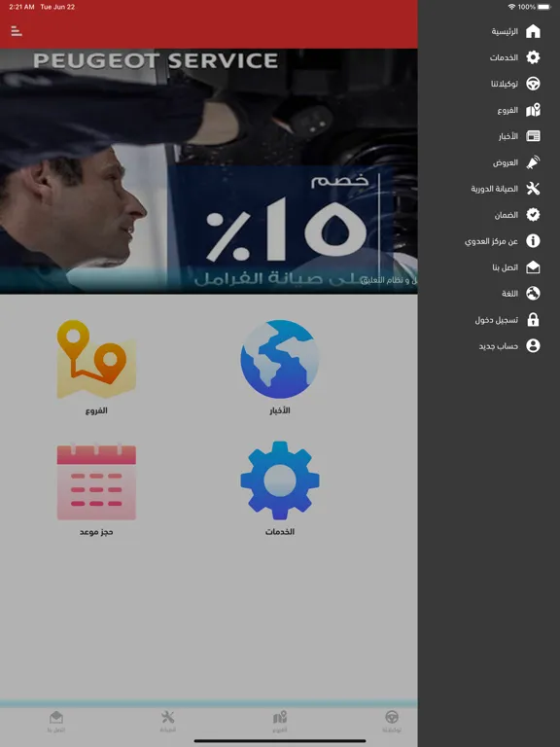Open حجز موعد calendar tile
Image resolution: width=560 pixels, height=747 pixels.
click(x=96, y=489)
